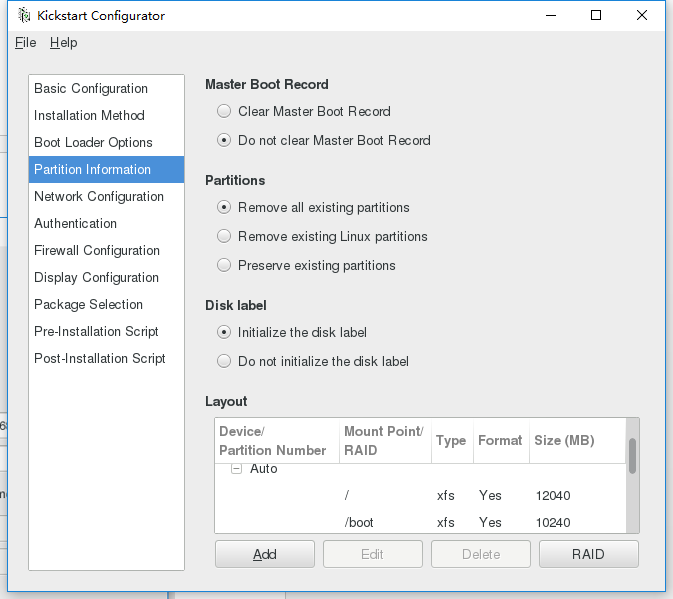Click the Layout table vertical scrollbar
The height and width of the screenshot is (599, 673).
click(632, 456)
